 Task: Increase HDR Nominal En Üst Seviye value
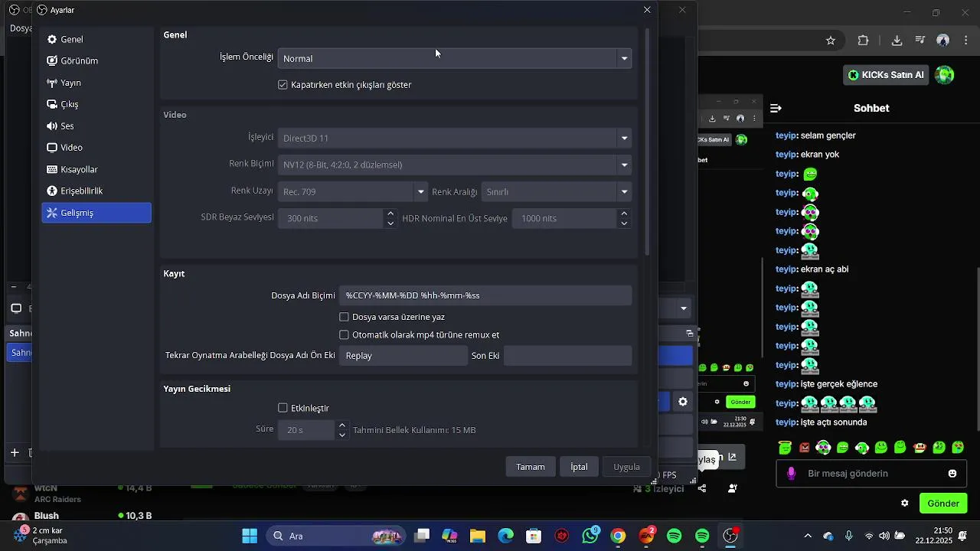(x=625, y=214)
